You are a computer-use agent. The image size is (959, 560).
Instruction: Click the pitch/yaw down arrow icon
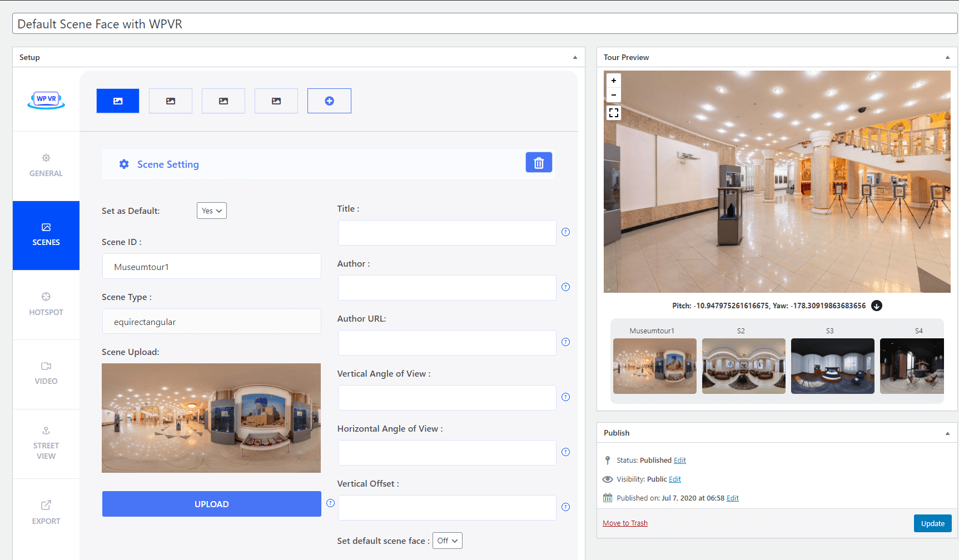click(x=877, y=306)
